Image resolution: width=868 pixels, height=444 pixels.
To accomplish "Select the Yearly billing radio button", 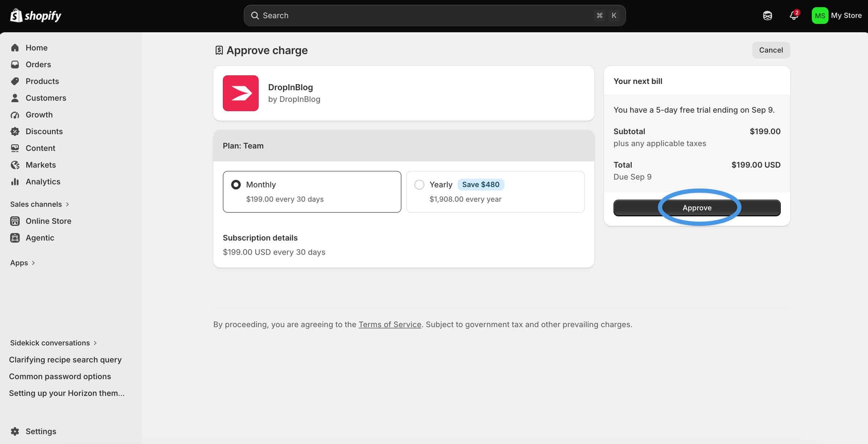I will tap(419, 185).
